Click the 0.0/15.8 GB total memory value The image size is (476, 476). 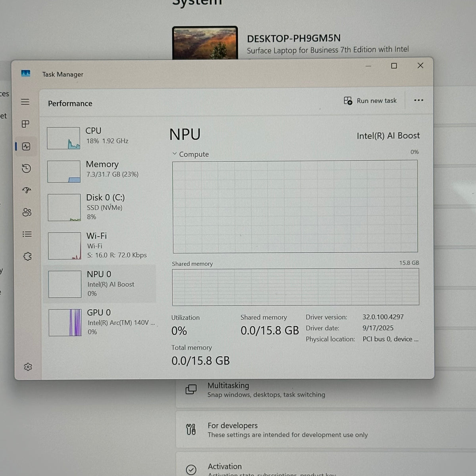pos(201,361)
